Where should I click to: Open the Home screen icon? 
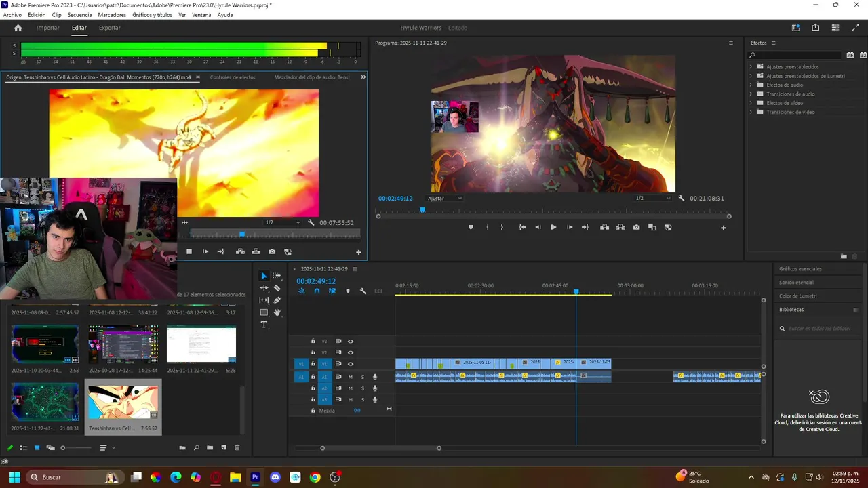pyautogui.click(x=18, y=28)
